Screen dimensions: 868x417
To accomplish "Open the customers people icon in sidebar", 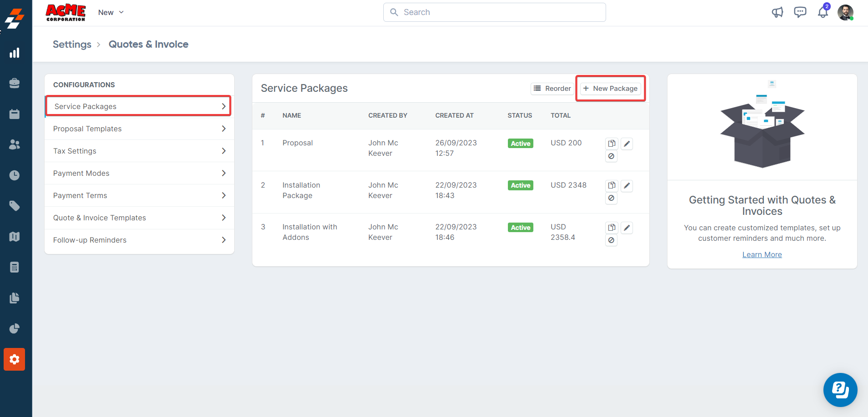I will point(15,144).
